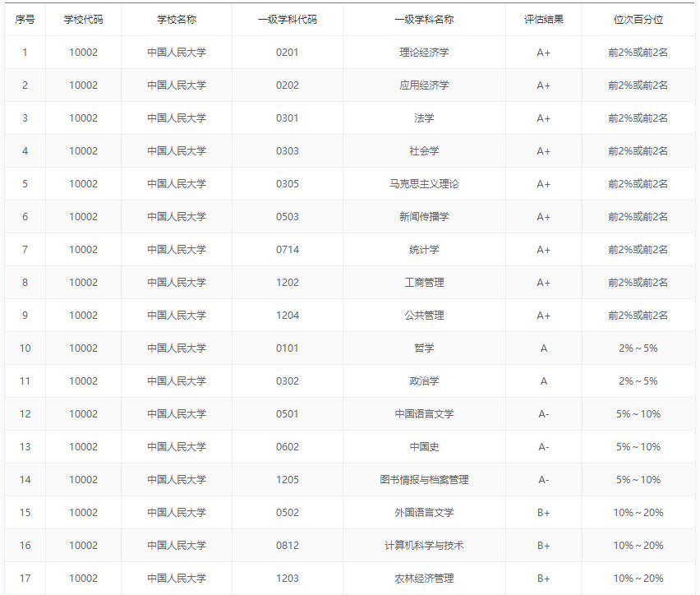Click serial number 10
700x595 pixels.
(x=25, y=348)
